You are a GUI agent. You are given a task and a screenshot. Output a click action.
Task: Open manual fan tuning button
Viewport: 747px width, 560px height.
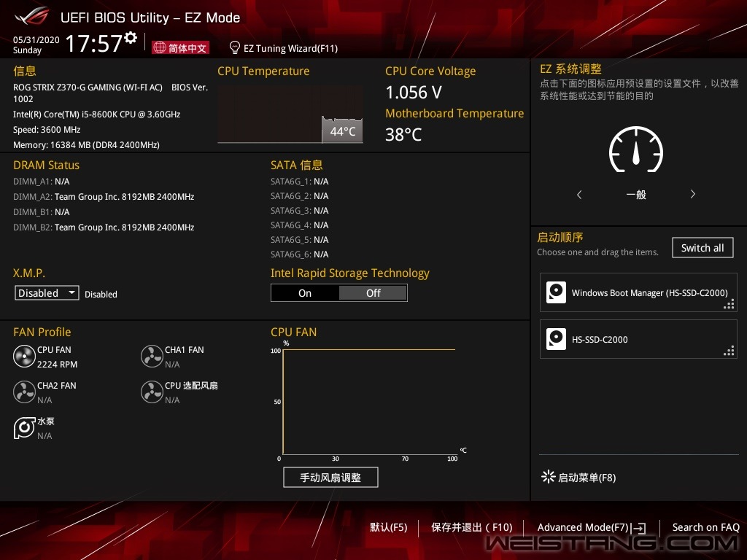pyautogui.click(x=330, y=478)
